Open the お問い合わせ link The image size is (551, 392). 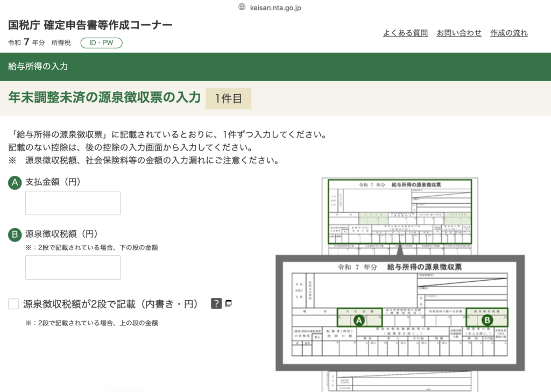[x=459, y=33]
